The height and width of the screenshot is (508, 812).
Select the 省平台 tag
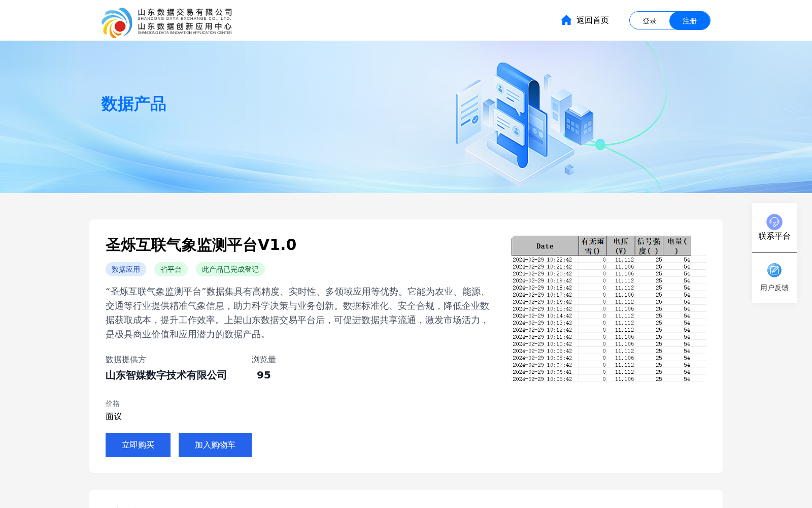[171, 269]
